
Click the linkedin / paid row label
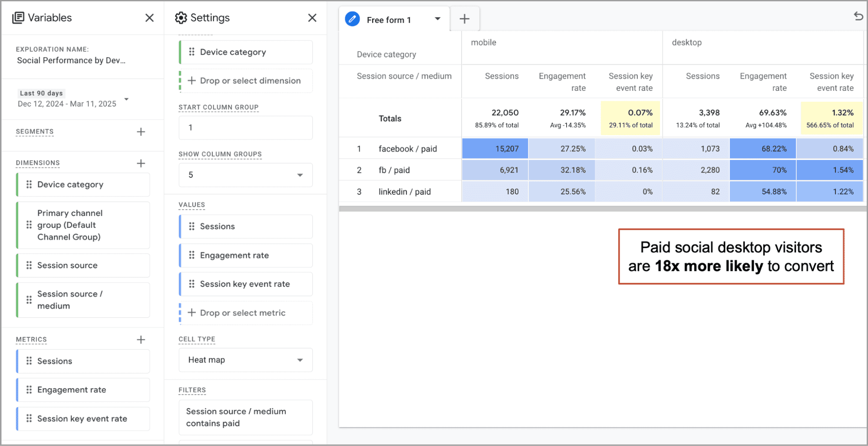(x=404, y=192)
